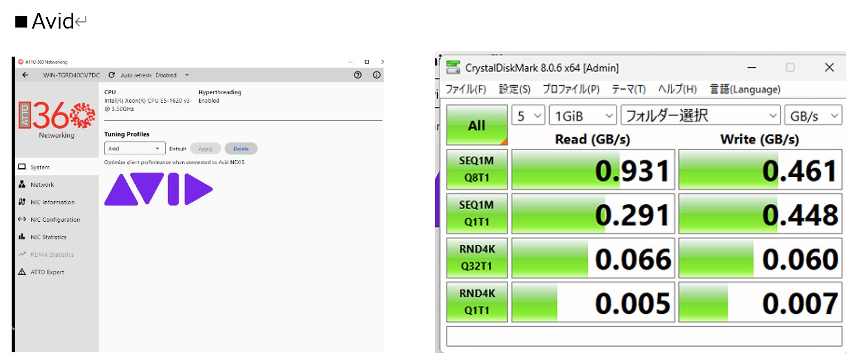Open NIC Information page
This screenshot has width=868, height=361.
point(57,202)
